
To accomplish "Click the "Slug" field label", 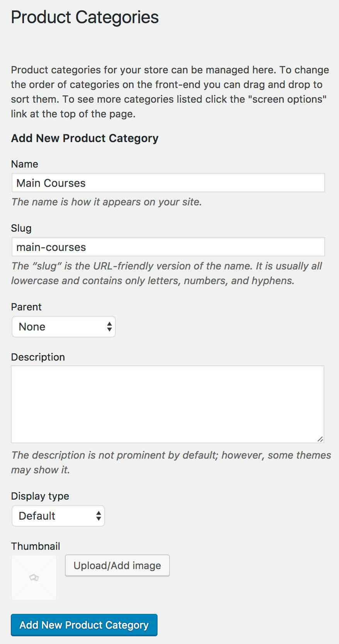I will coord(21,228).
